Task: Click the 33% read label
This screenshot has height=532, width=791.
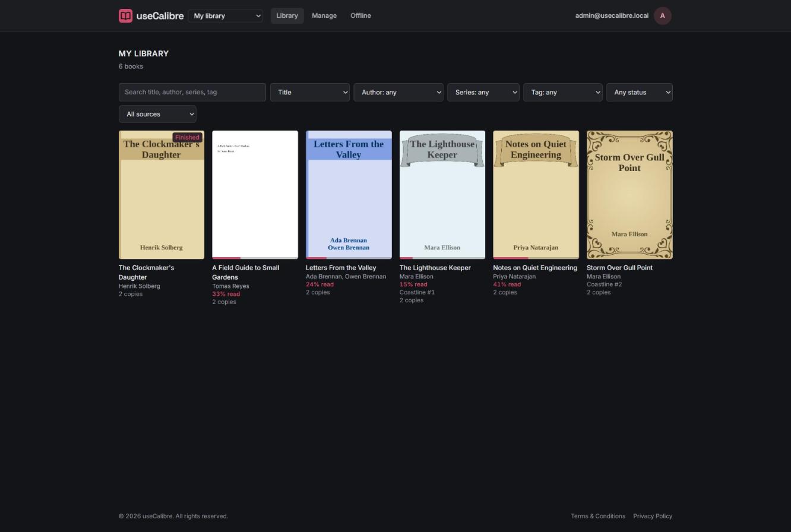Action: click(x=226, y=294)
